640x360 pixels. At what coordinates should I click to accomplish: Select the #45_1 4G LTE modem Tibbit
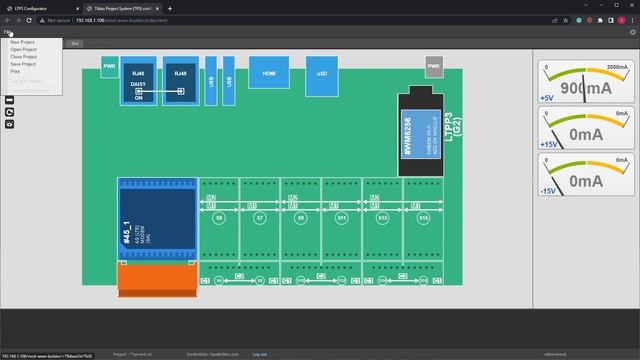pyautogui.click(x=158, y=219)
